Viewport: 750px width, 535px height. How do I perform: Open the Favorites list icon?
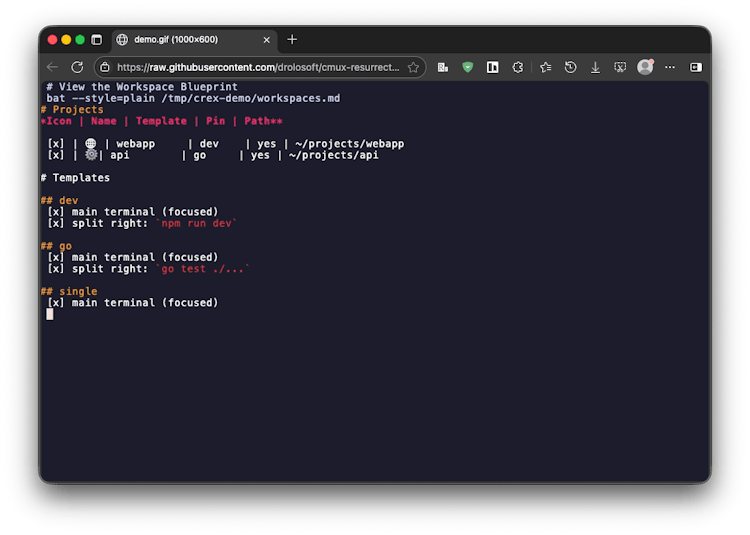545,67
